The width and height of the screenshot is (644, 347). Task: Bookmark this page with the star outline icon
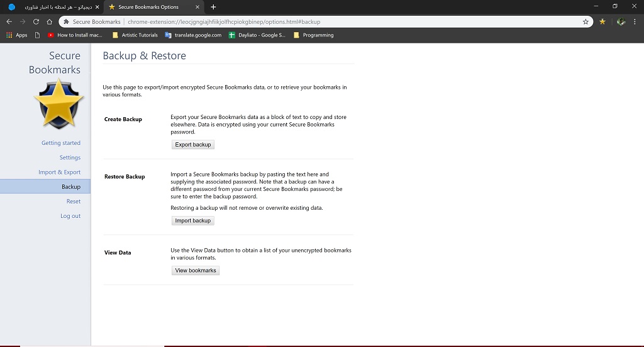click(x=586, y=22)
